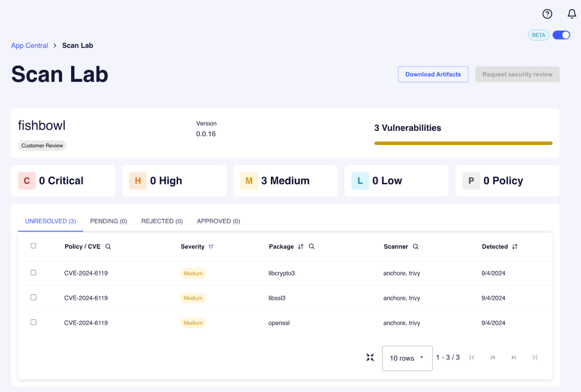Select the libcrypto3 row checkbox
Image resolution: width=581 pixels, height=392 pixels.
pos(34,272)
